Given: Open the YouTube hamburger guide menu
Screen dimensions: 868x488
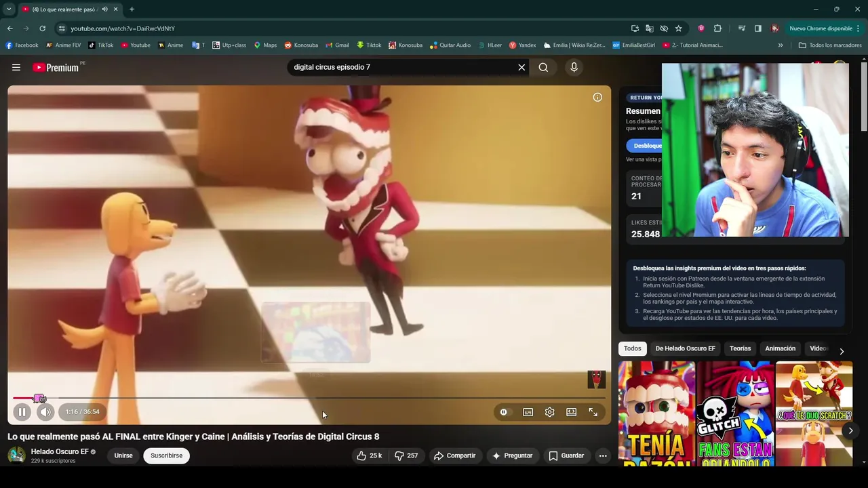Looking at the screenshot, I should point(16,67).
